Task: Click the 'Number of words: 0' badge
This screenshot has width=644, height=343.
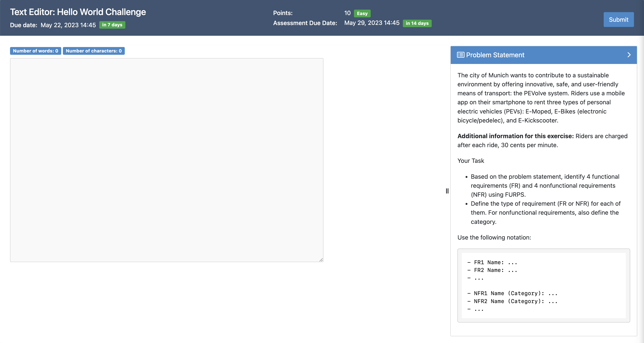Action: pyautogui.click(x=35, y=51)
